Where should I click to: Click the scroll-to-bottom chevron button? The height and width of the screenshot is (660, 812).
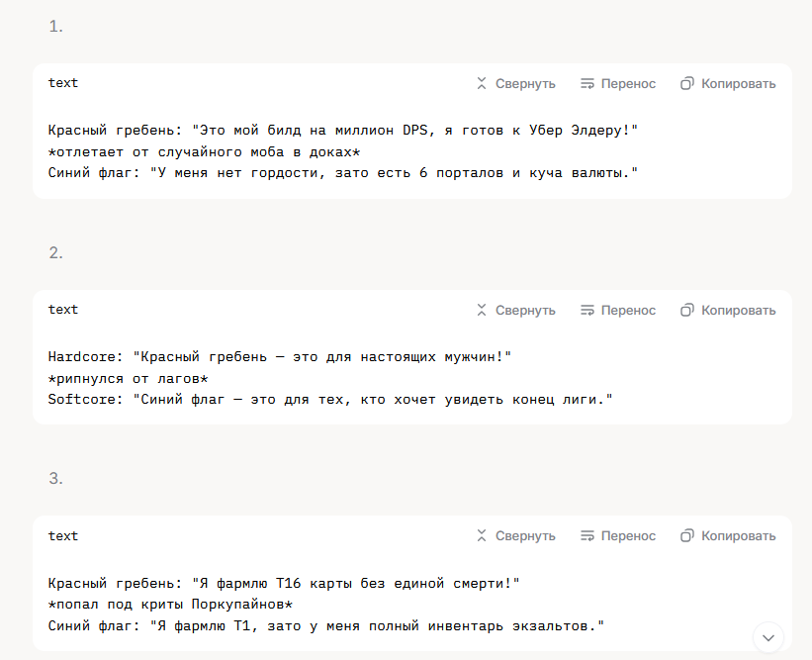pos(767,637)
